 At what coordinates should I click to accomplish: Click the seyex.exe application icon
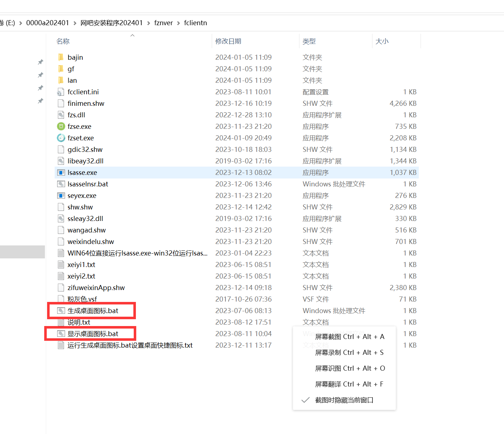click(61, 195)
